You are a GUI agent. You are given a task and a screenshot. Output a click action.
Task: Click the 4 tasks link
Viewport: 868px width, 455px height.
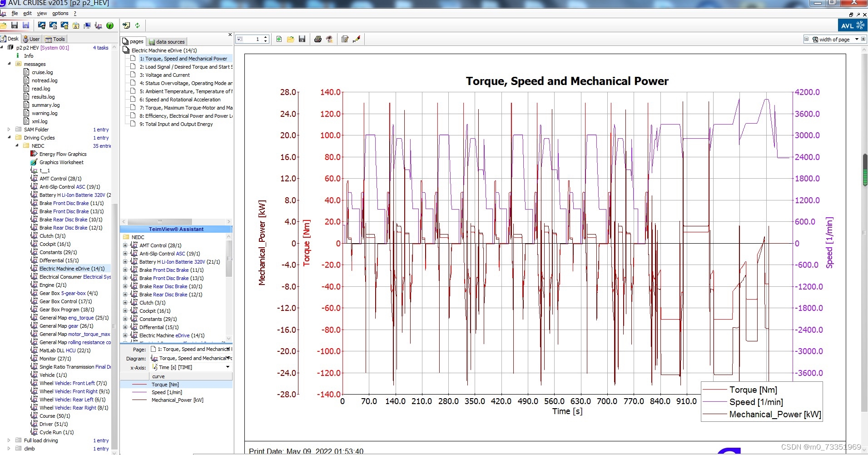point(101,48)
